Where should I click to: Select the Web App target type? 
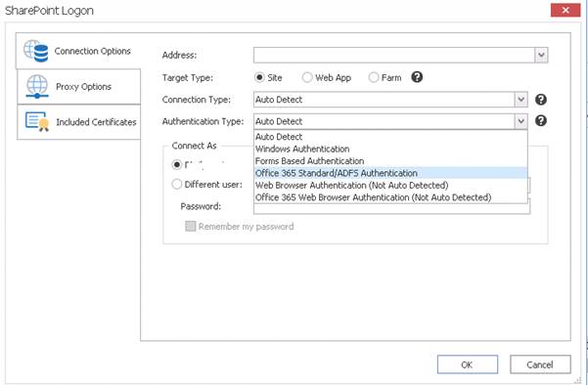tap(307, 77)
